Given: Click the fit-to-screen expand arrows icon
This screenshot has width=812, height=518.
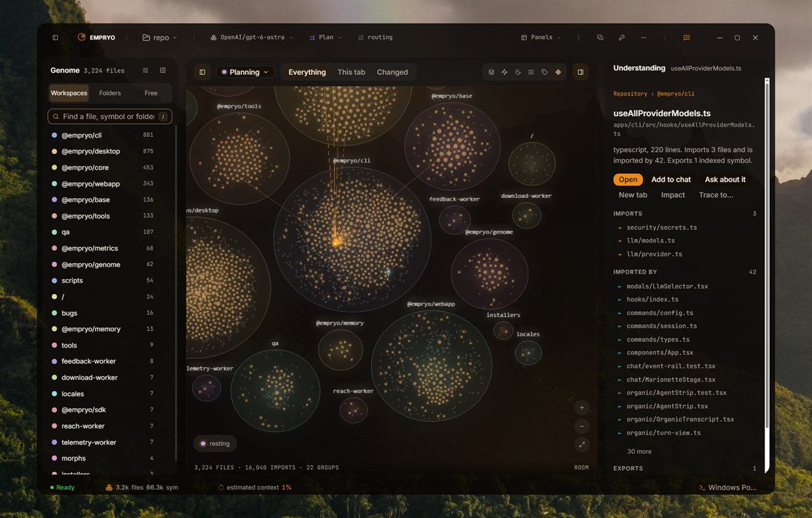Looking at the screenshot, I should (x=582, y=445).
